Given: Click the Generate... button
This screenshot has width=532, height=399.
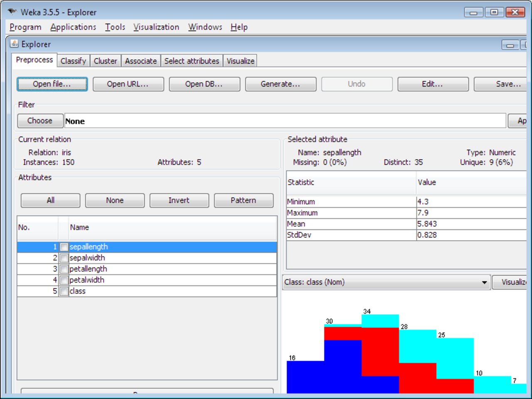Looking at the screenshot, I should pyautogui.click(x=281, y=84).
